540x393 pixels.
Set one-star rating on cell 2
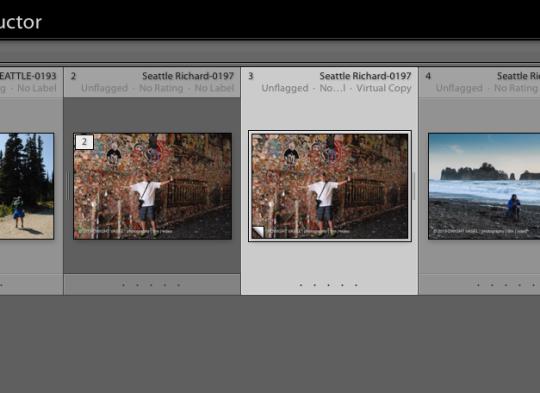click(124, 285)
